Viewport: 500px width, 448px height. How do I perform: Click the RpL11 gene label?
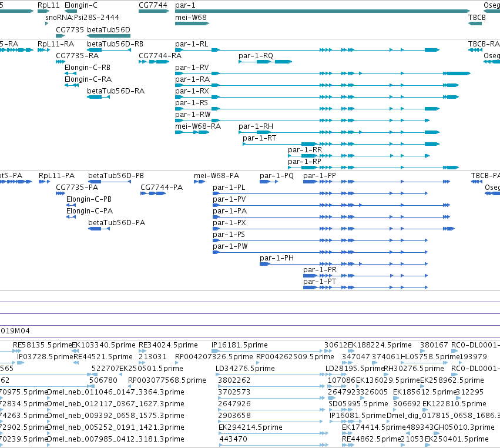click(48, 5)
